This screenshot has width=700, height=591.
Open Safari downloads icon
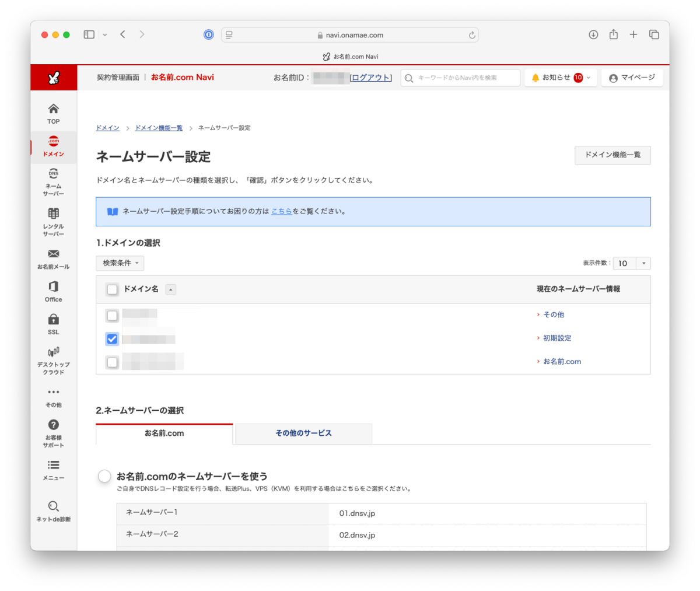point(593,35)
